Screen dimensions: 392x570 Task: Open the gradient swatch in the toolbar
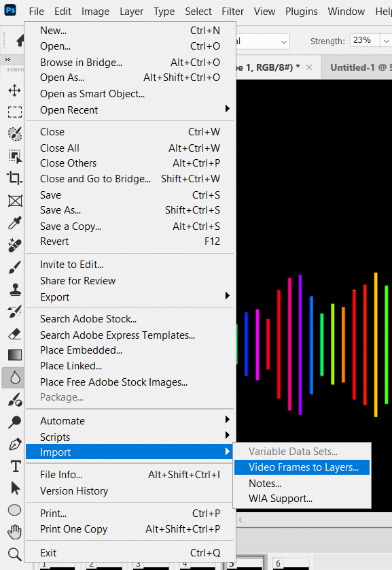click(14, 354)
